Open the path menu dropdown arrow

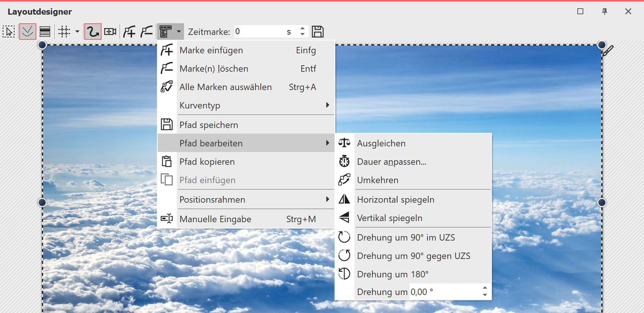pyautogui.click(x=179, y=31)
